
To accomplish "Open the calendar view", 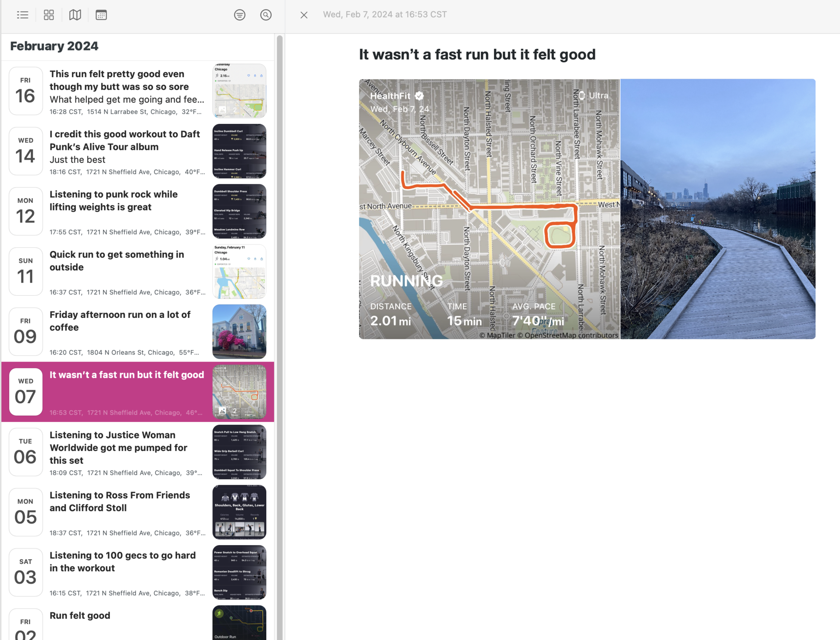I will 101,15.
